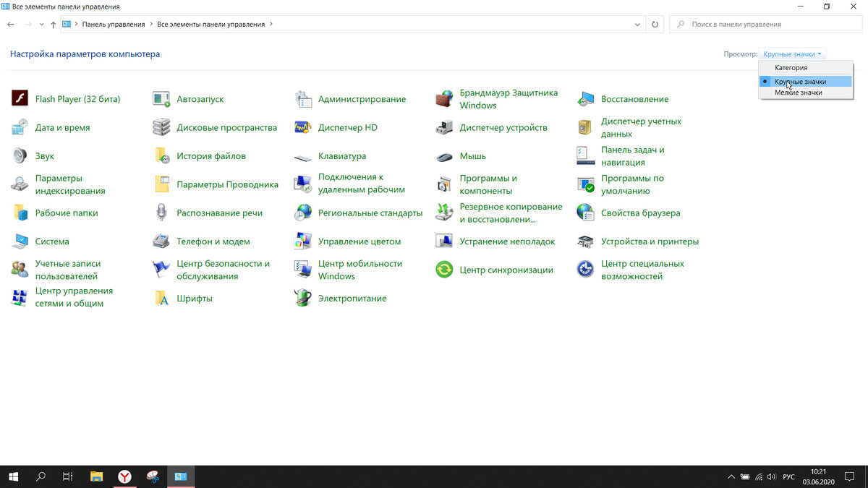Expand chevron after Все элементы панели управления
868x488 pixels.
pos(271,24)
